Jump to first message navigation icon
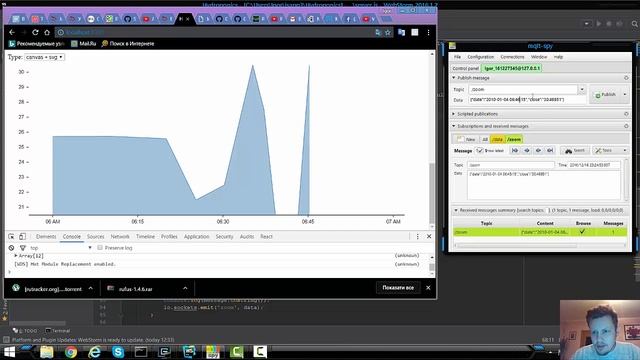This screenshot has height=360, width=640. (x=515, y=151)
